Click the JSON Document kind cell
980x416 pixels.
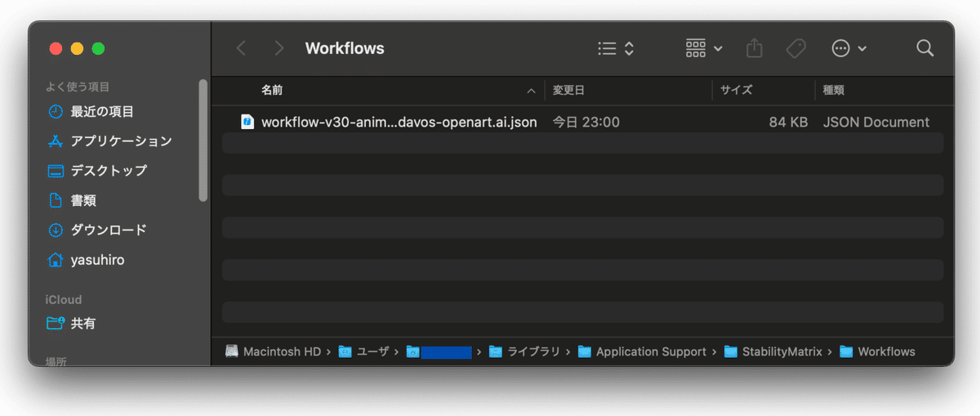pos(876,122)
